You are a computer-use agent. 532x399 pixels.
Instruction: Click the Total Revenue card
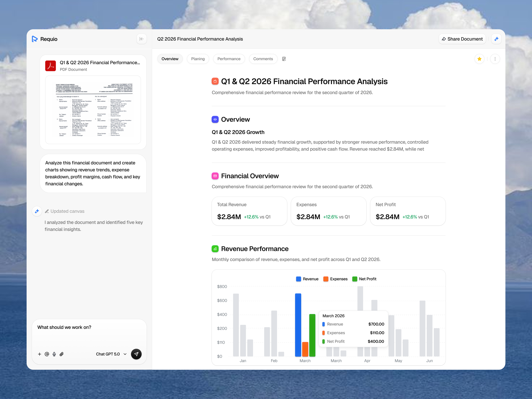249,211
